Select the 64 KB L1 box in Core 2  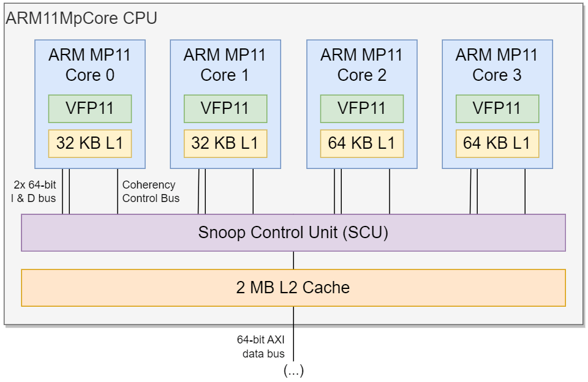click(x=362, y=144)
